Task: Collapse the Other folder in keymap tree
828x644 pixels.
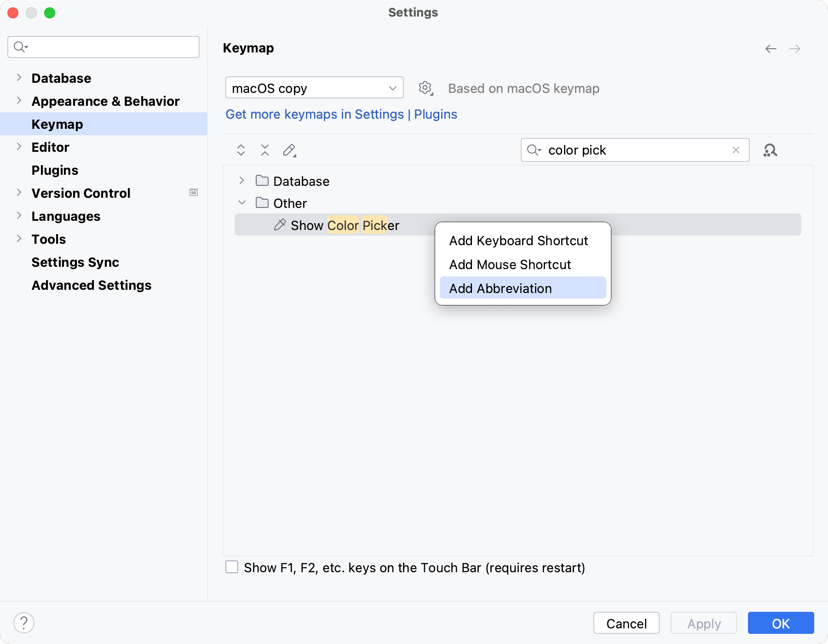Action: point(242,203)
